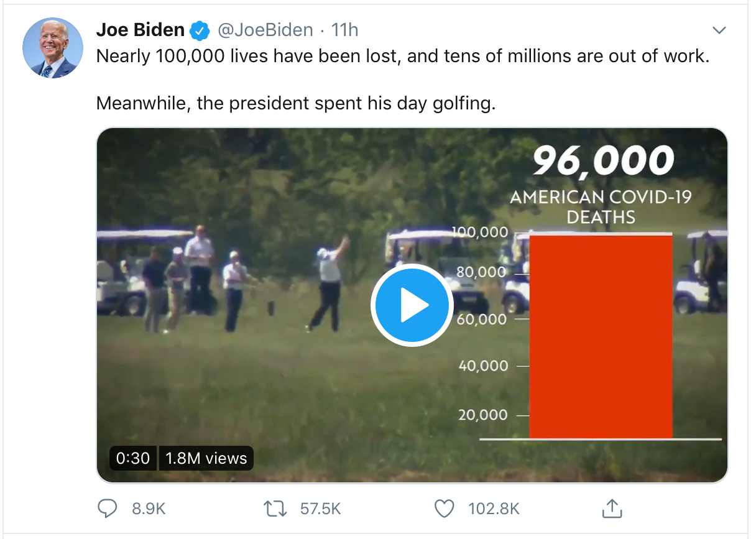Click the "Nearly 100,000 lives" tweet text
This screenshot has width=756, height=539.
(402, 57)
